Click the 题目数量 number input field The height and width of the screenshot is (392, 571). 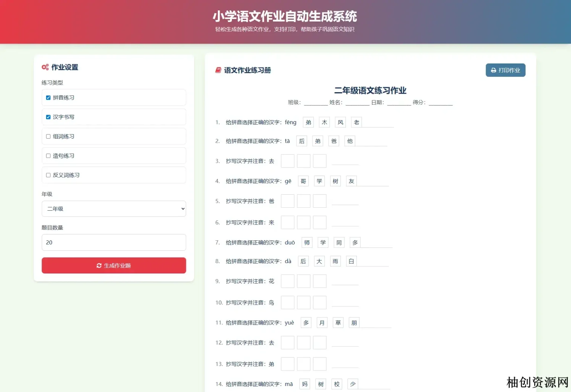(x=113, y=242)
